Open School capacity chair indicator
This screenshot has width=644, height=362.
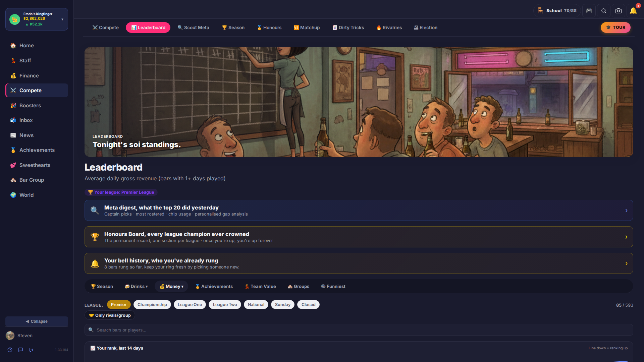coord(557,11)
